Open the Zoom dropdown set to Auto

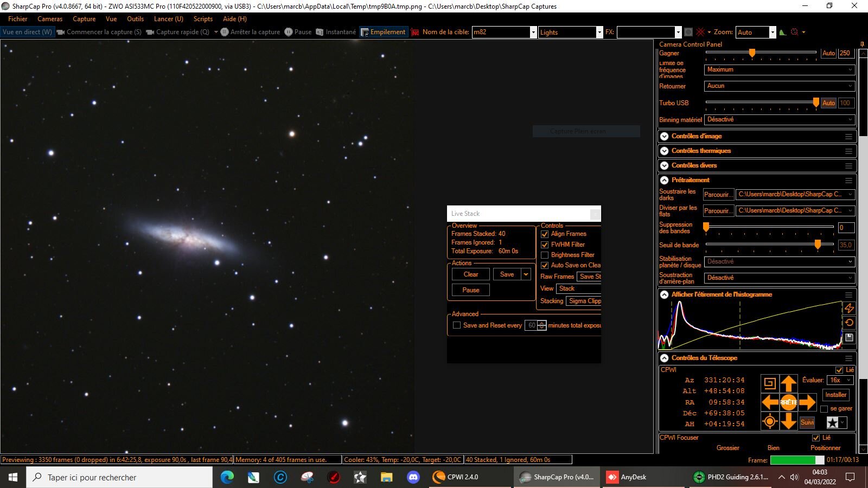756,32
